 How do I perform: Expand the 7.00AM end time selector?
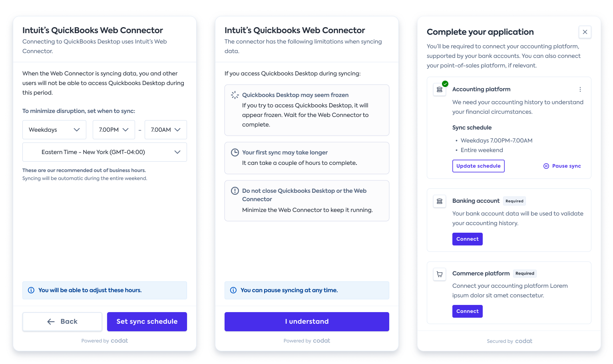(x=166, y=130)
